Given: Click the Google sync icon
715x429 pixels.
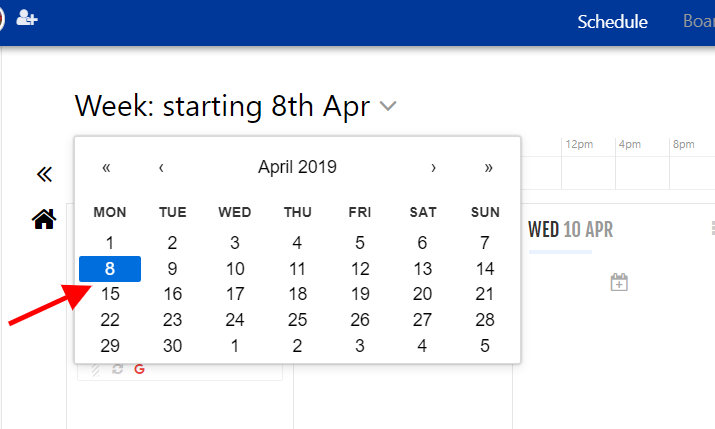Looking at the screenshot, I should click(x=140, y=369).
